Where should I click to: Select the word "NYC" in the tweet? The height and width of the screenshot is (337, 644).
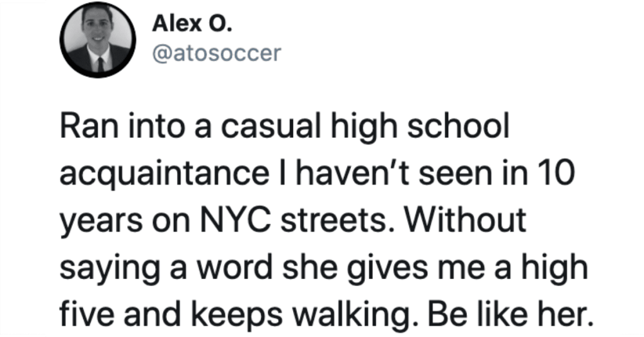click(235, 220)
